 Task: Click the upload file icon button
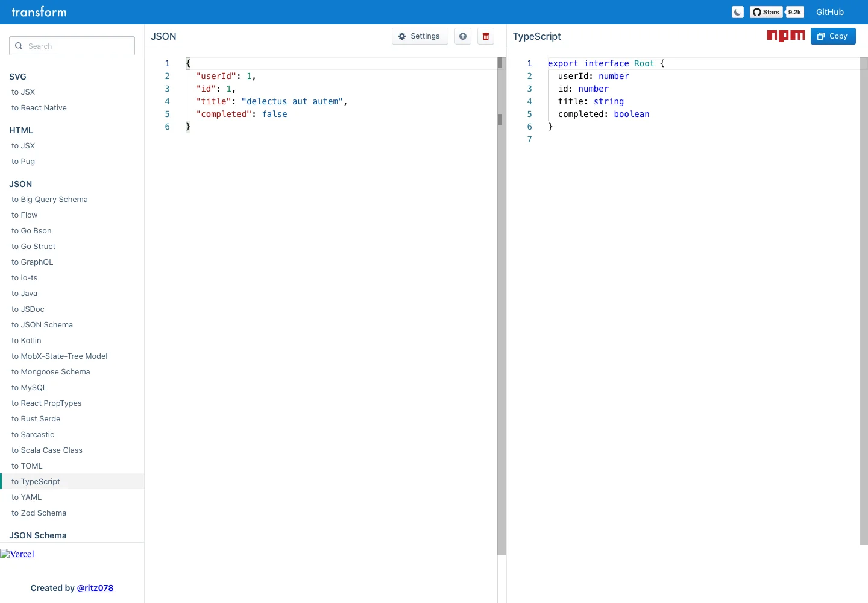463,36
